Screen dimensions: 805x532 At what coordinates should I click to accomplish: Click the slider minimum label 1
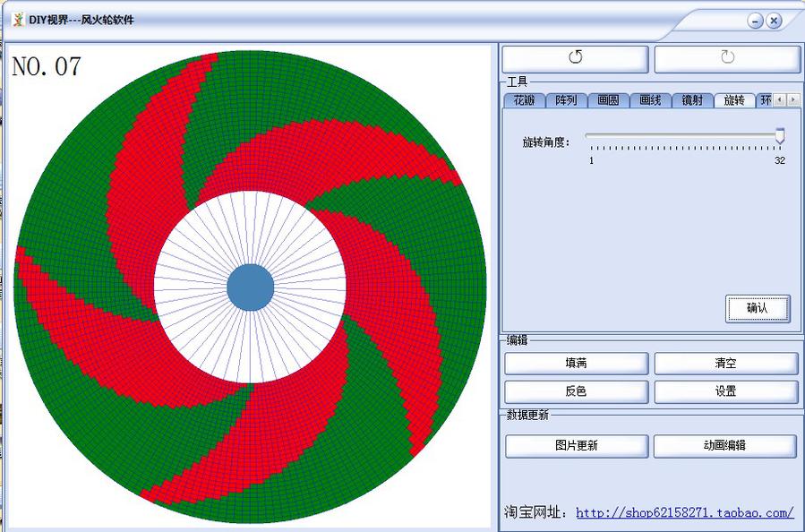(591, 160)
